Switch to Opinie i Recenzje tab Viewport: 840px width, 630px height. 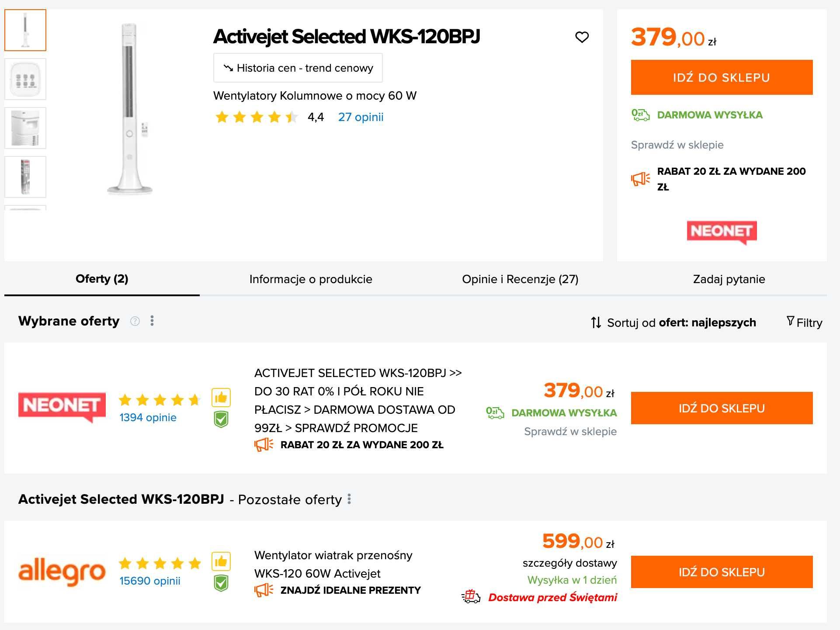(520, 279)
